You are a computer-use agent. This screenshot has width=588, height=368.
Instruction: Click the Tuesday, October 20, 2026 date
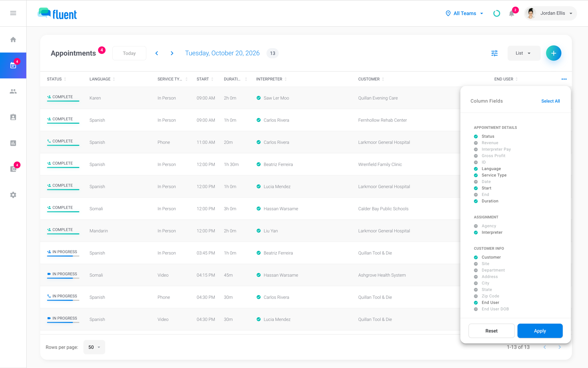tap(222, 53)
